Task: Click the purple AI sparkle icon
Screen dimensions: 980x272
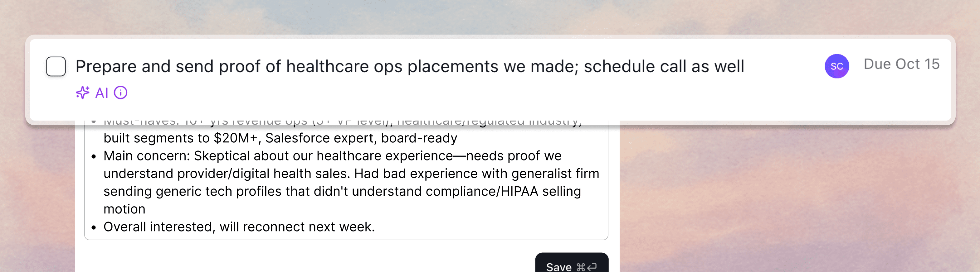Action: tap(83, 92)
